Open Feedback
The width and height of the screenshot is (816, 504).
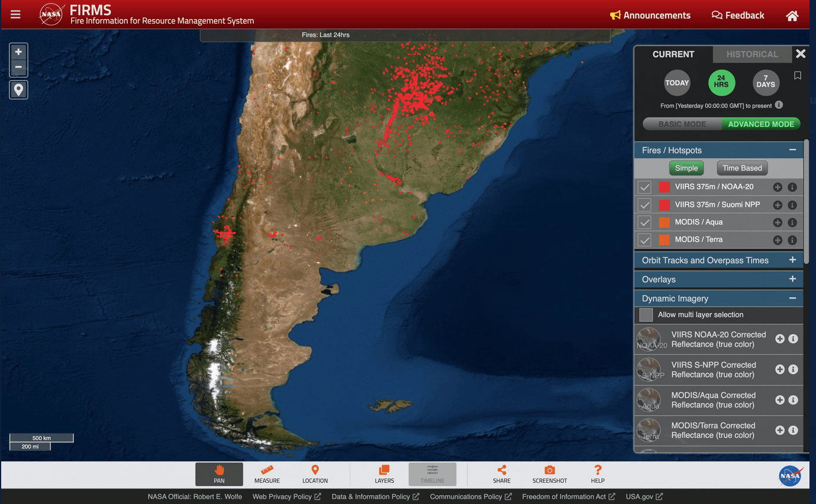pyautogui.click(x=738, y=15)
